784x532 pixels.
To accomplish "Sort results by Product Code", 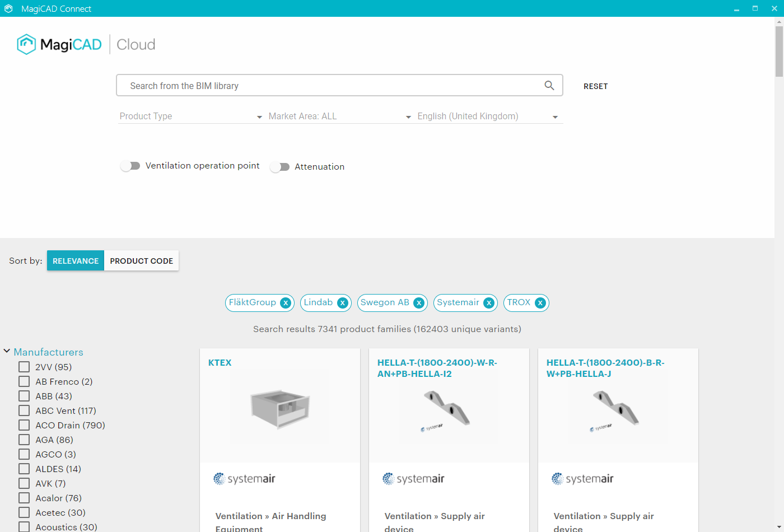I will (x=142, y=260).
